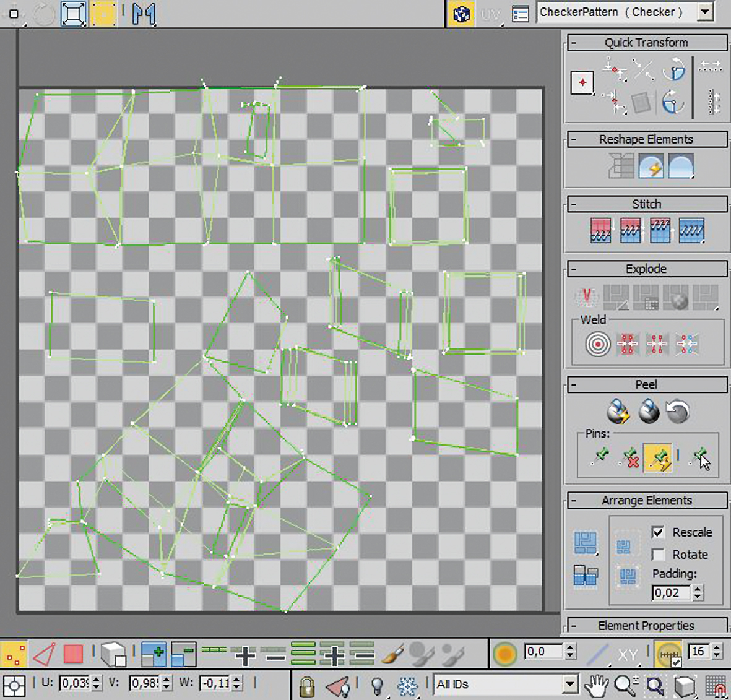
Task: Click the Element Properties rollout header
Action: click(x=646, y=626)
